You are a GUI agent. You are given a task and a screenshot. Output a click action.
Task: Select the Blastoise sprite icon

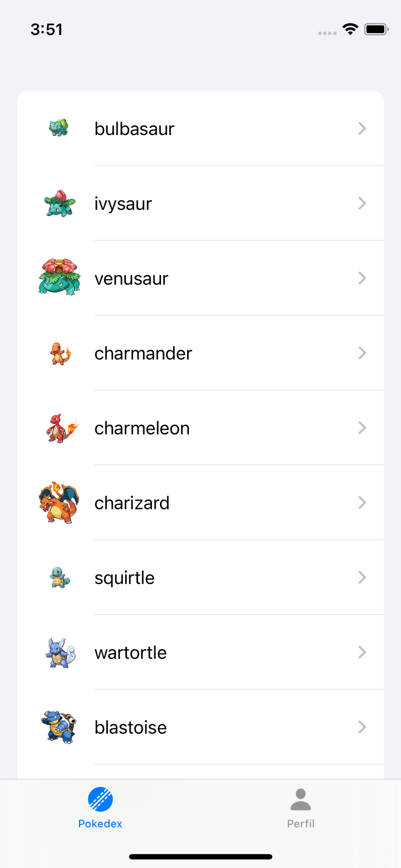(59, 727)
